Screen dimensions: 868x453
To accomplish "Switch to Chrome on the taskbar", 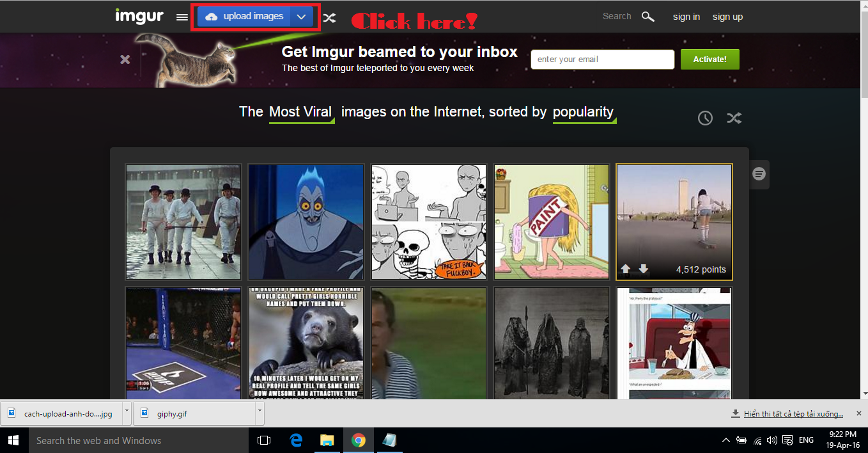I will pos(358,440).
